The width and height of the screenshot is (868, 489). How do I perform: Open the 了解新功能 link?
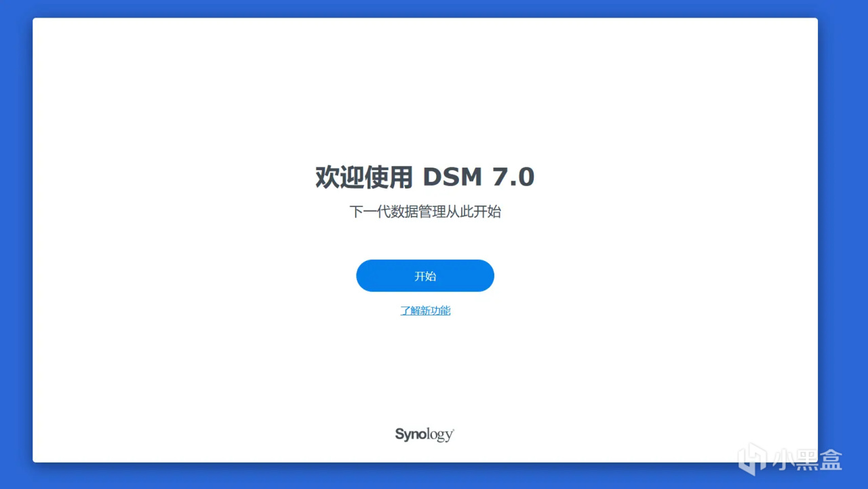(425, 311)
